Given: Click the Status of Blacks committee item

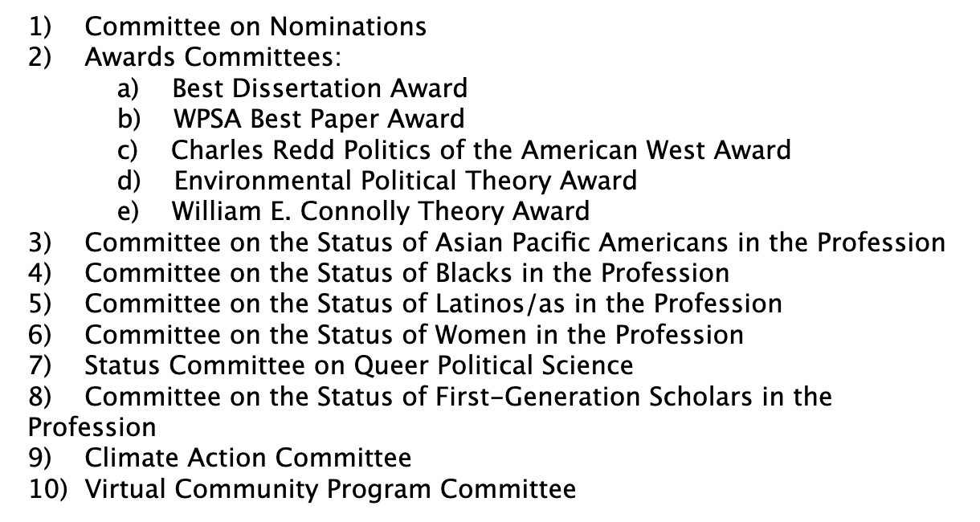Looking at the screenshot, I should coord(407,273).
